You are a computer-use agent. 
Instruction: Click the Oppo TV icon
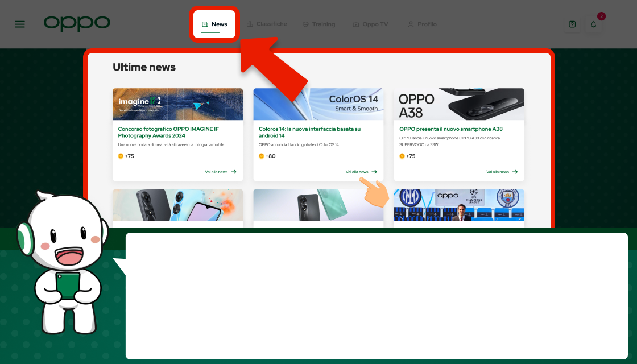(356, 24)
